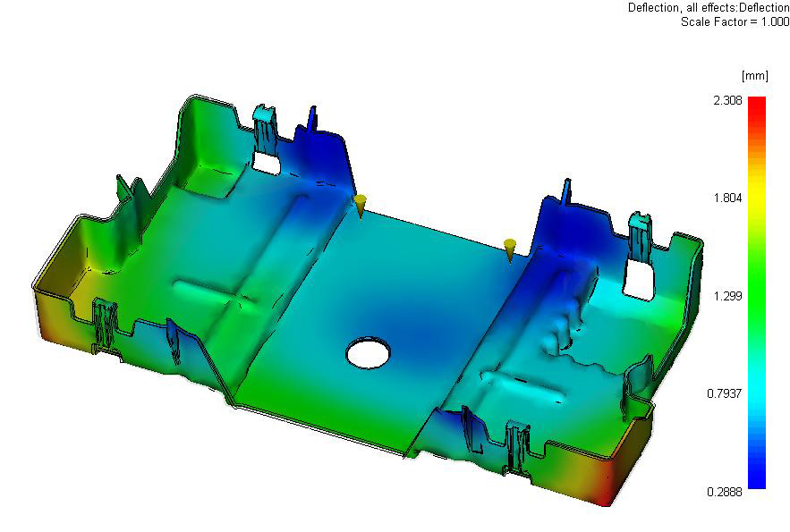Click the left yellow injection location cone

tap(359, 204)
